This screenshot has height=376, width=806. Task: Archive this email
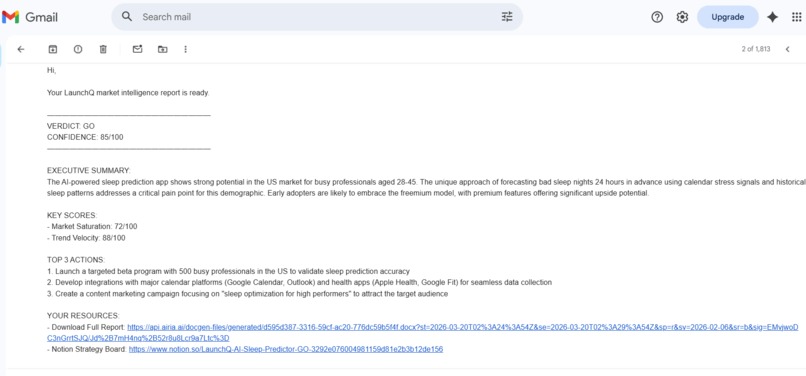pos(52,49)
